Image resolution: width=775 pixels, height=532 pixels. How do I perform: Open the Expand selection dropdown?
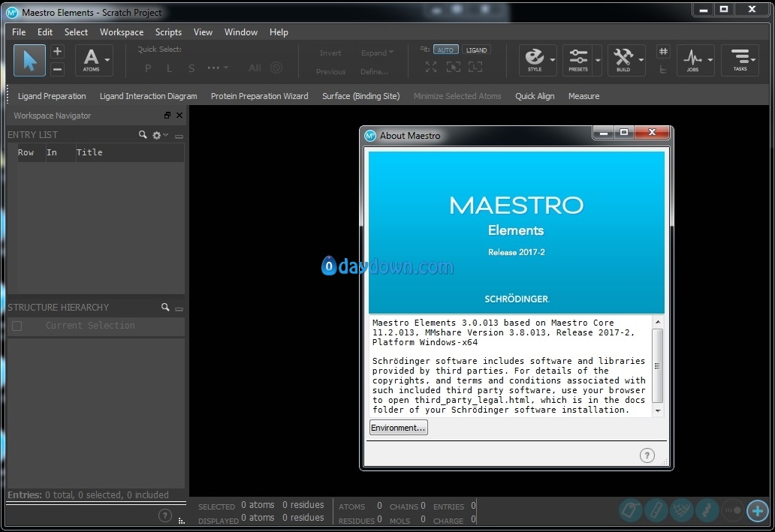(377, 53)
